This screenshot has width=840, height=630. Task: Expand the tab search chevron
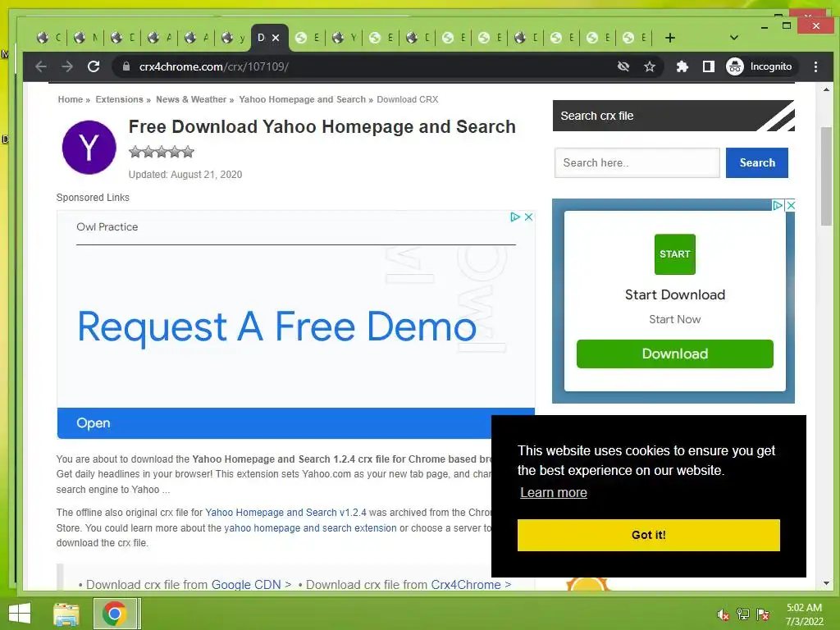[734, 38]
